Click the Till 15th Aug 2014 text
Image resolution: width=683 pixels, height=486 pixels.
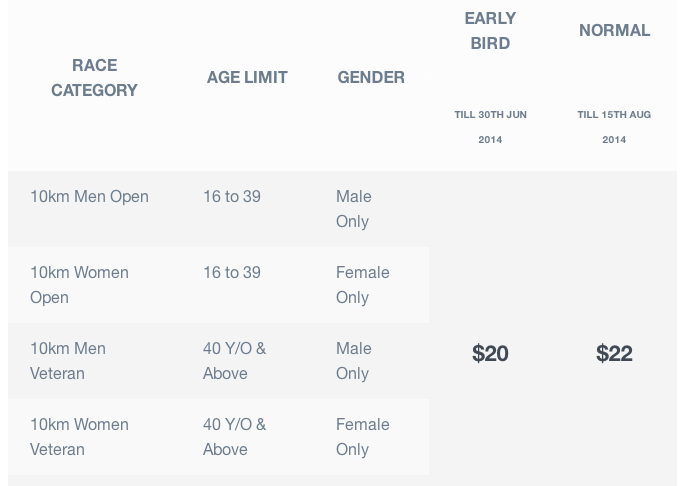coord(614,127)
